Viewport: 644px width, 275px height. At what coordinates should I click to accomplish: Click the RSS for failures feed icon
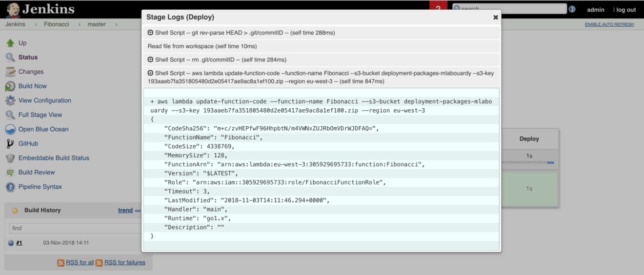coord(99,263)
